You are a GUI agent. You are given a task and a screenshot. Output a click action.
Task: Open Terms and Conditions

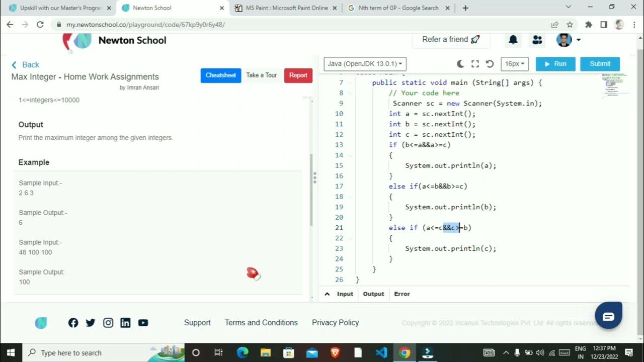click(261, 323)
